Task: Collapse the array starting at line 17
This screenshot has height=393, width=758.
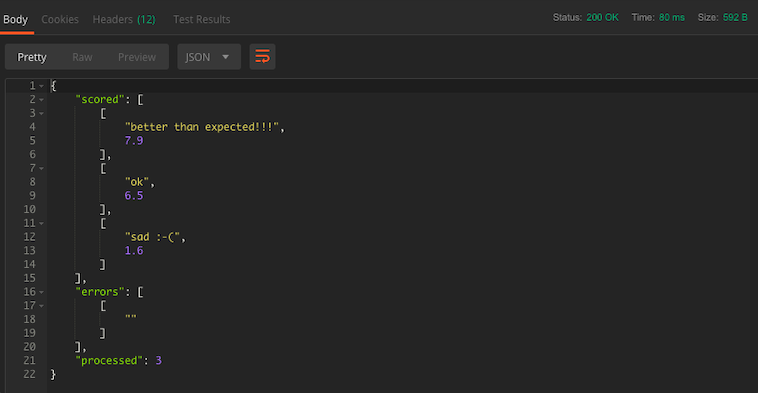Action: (42, 306)
